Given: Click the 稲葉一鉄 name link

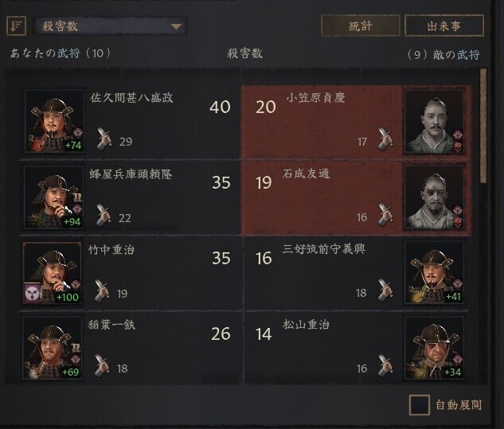Looking at the screenshot, I should click(x=111, y=325).
